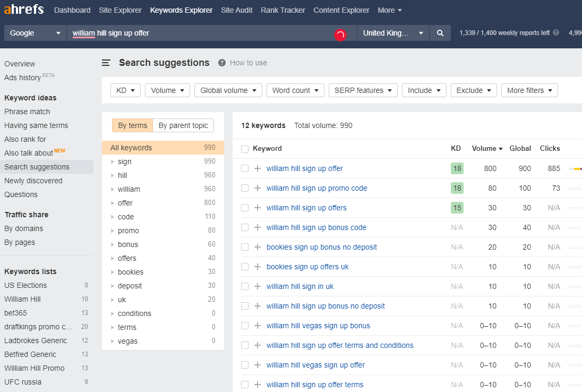This screenshot has width=582, height=392.
Task: Open Site Audit in top navigation
Action: pos(236,10)
